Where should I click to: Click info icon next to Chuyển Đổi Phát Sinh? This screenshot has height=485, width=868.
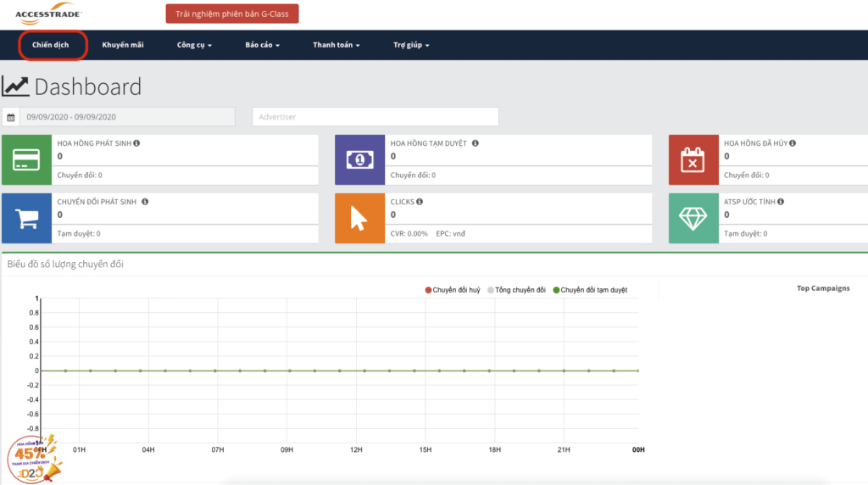pos(145,202)
